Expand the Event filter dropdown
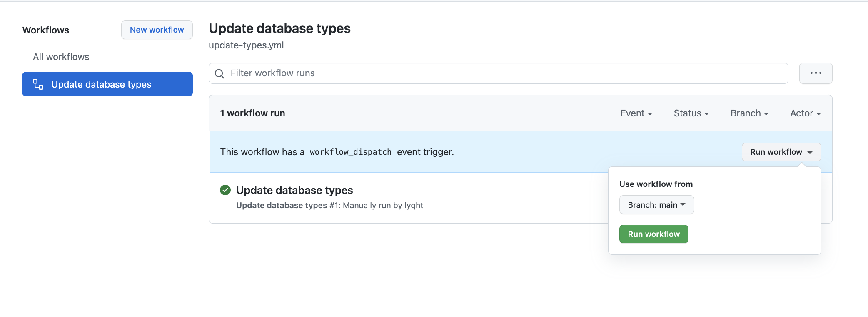This screenshot has height=317, width=868. 636,113
